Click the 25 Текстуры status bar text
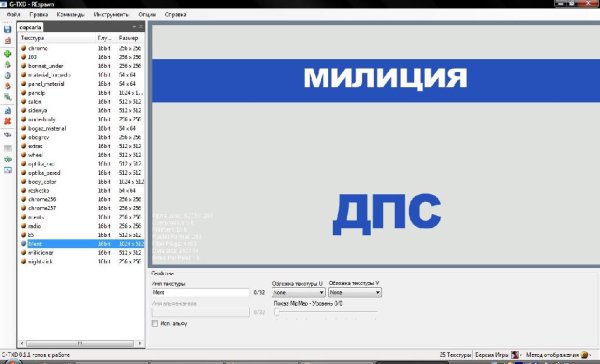 [x=455, y=355]
